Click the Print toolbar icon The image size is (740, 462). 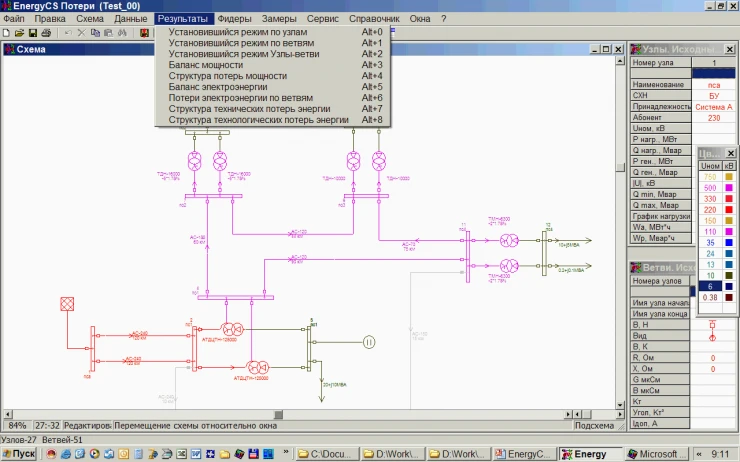45,33
